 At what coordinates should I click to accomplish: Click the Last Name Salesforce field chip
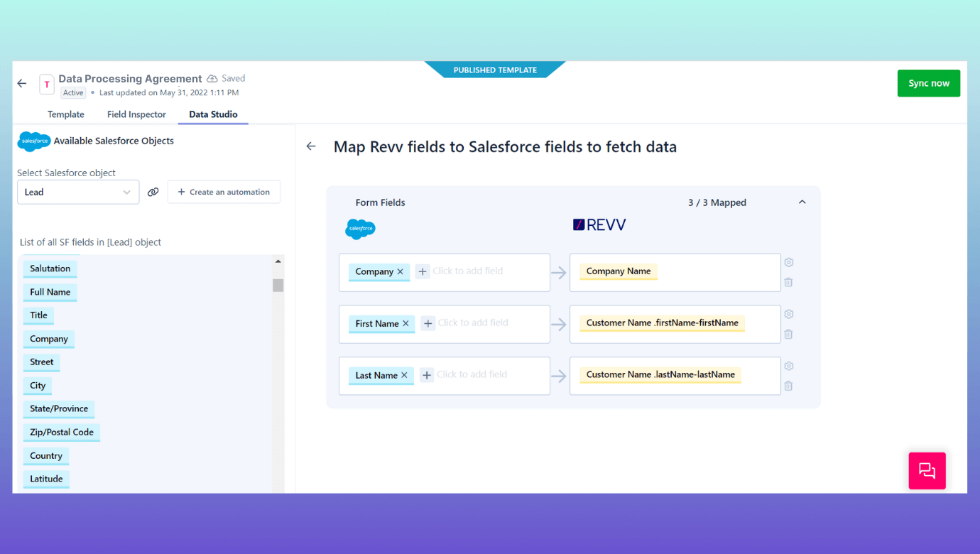[381, 376]
